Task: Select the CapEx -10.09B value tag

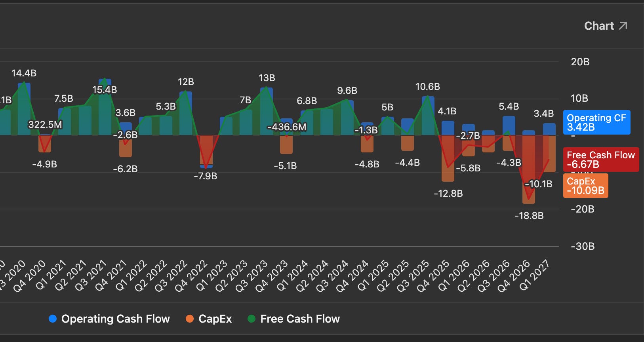Action: pos(586,186)
